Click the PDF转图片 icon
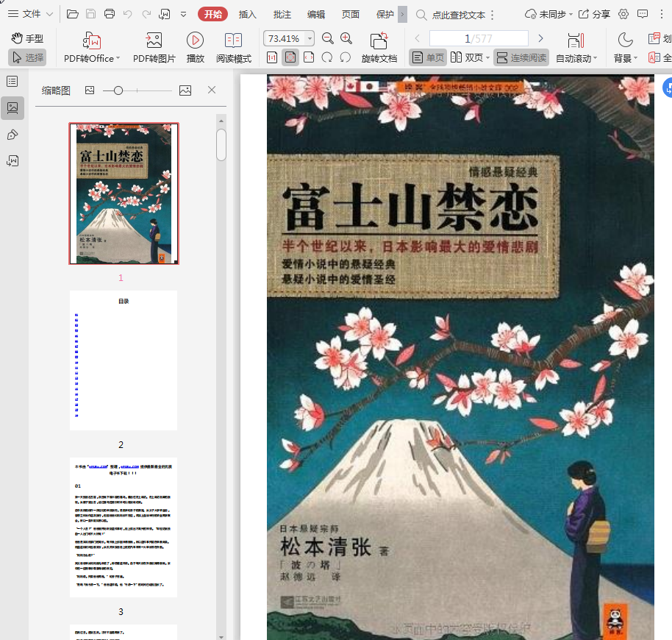Screen dimensions: 672x640 click(154, 41)
